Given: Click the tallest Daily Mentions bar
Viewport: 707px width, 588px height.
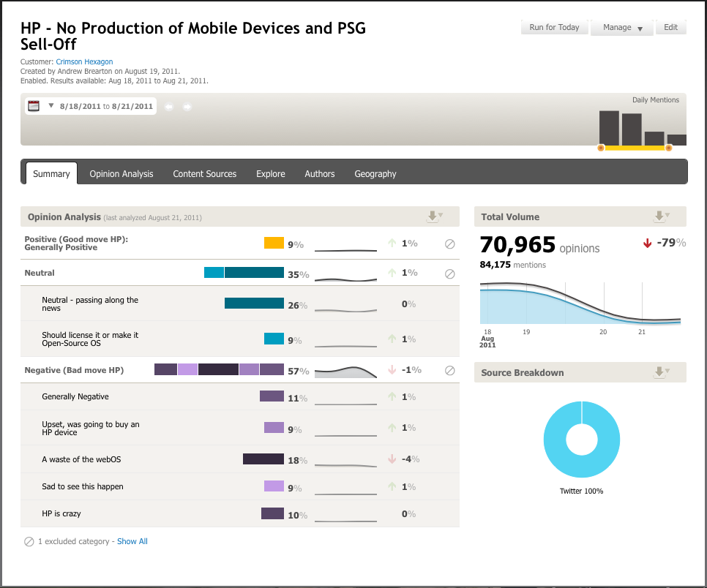Looking at the screenshot, I should (x=609, y=128).
